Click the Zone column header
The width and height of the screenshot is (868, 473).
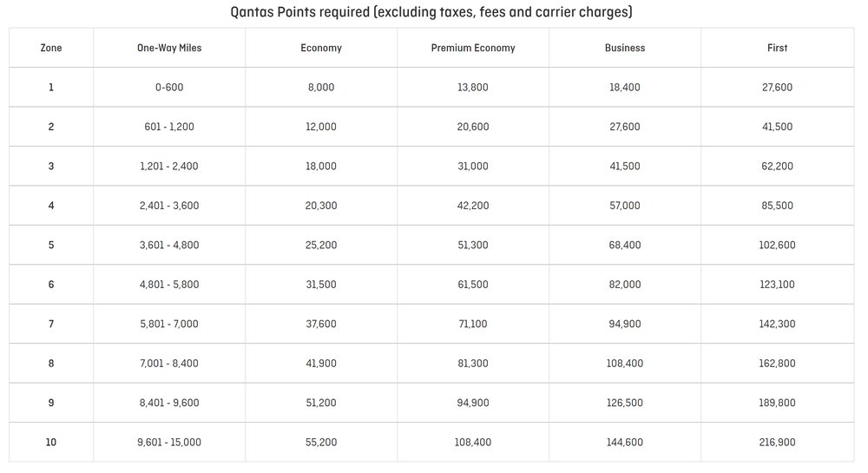(51, 48)
